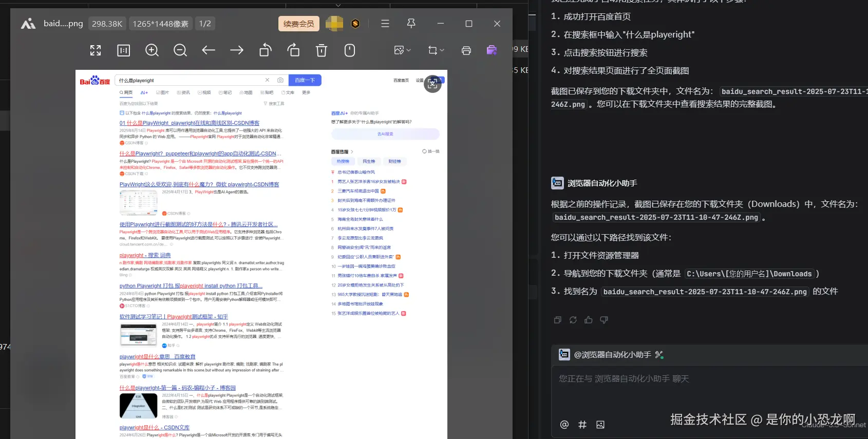
Task: Click the text 成功打开百度首页
Action: [597, 16]
